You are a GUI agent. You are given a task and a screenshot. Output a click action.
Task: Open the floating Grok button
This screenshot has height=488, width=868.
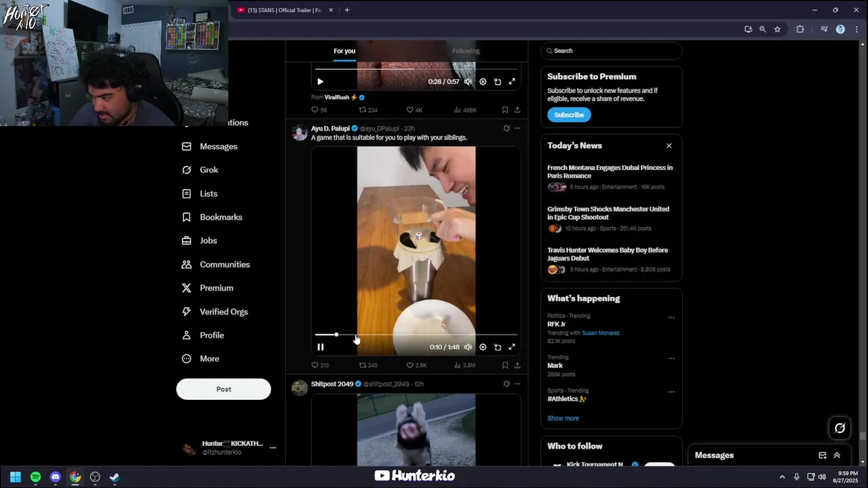[840, 428]
